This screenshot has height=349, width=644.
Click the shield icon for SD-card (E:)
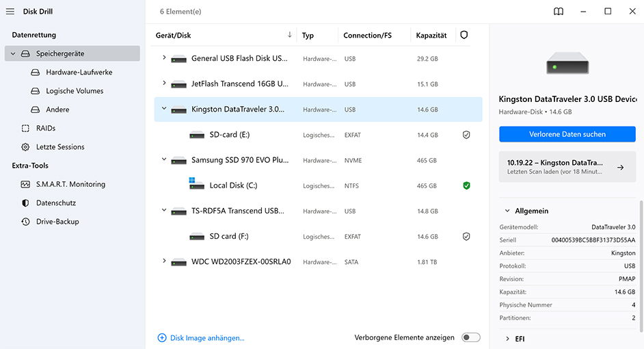(x=466, y=135)
